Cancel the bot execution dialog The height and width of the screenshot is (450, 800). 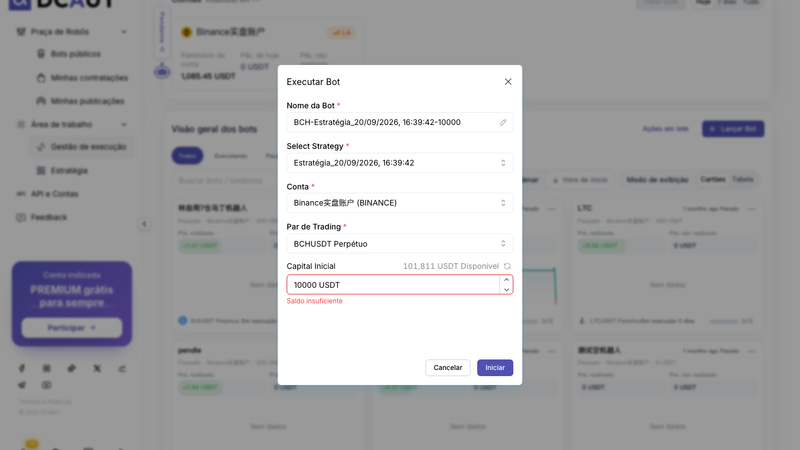(x=447, y=367)
